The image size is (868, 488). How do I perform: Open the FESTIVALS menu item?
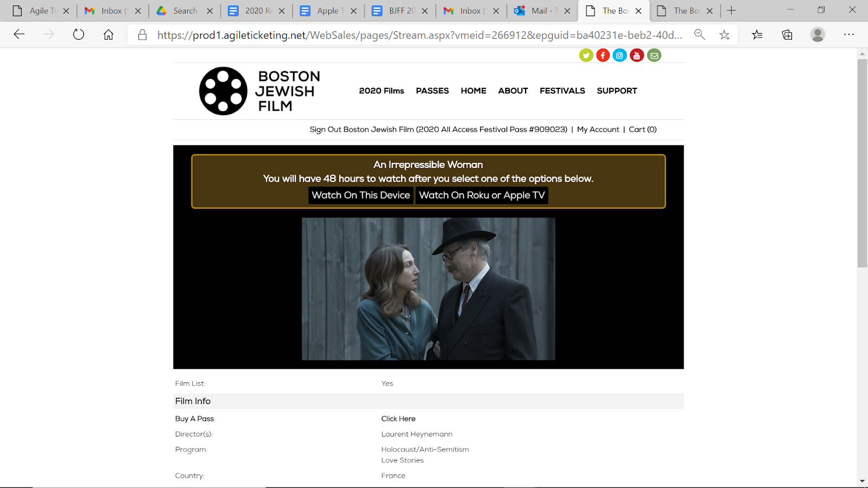[x=563, y=91]
